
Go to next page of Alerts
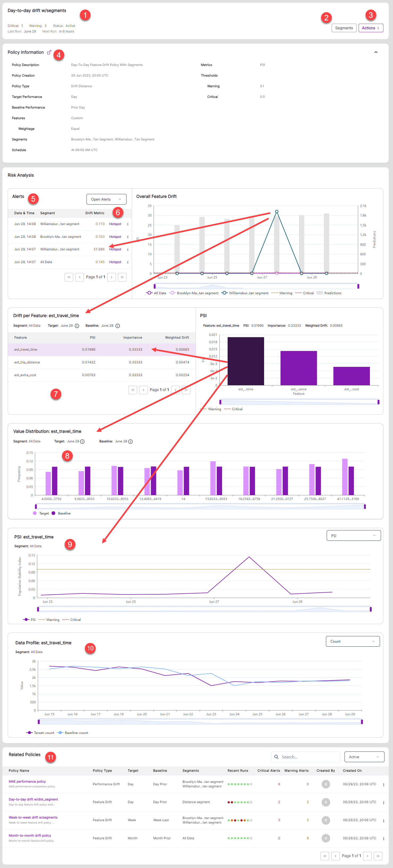coord(112,277)
